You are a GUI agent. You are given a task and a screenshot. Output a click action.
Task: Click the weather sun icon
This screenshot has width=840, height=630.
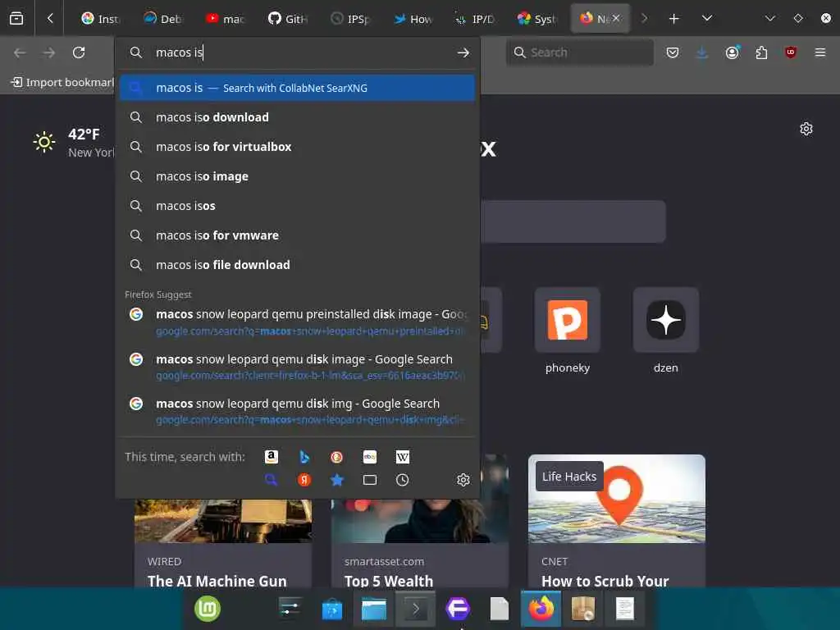pyautogui.click(x=44, y=142)
